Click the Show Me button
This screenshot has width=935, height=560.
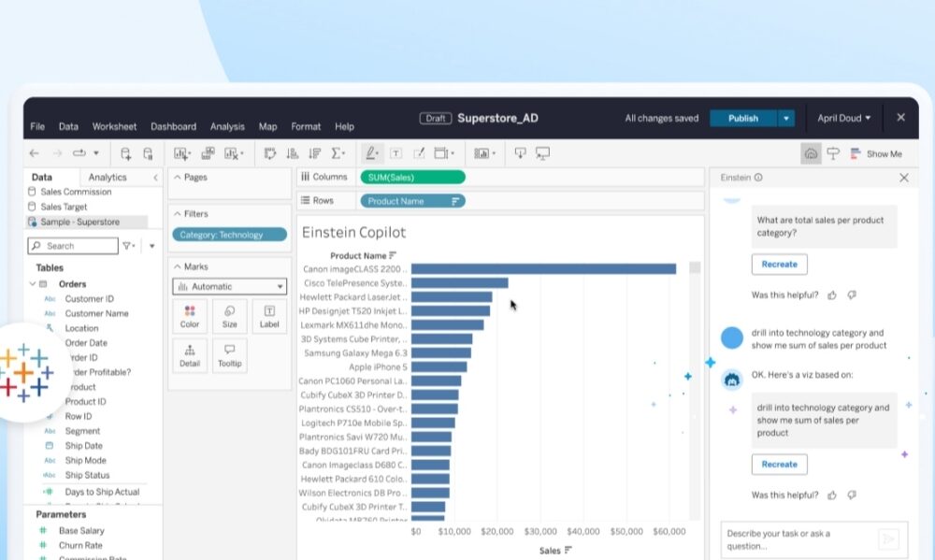pyautogui.click(x=876, y=154)
